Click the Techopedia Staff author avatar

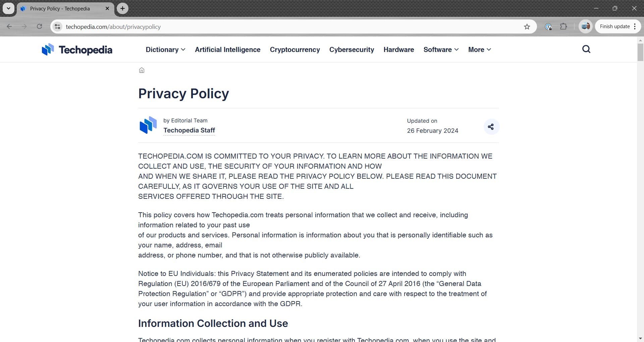coord(148,125)
